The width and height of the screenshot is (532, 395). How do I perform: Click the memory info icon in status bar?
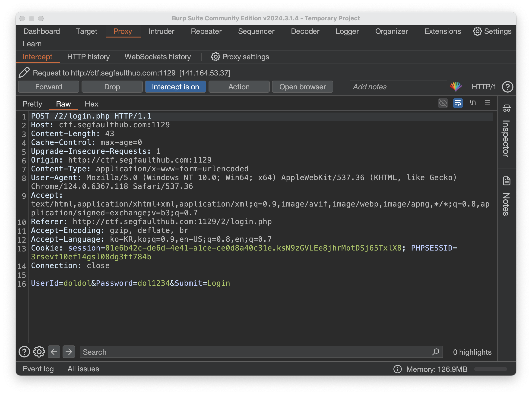[397, 369]
